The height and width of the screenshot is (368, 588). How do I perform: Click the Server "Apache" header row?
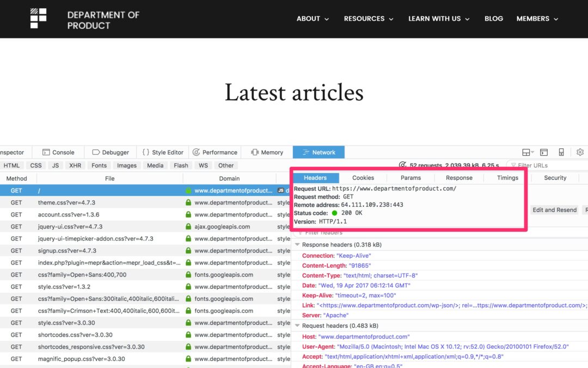tap(440, 315)
